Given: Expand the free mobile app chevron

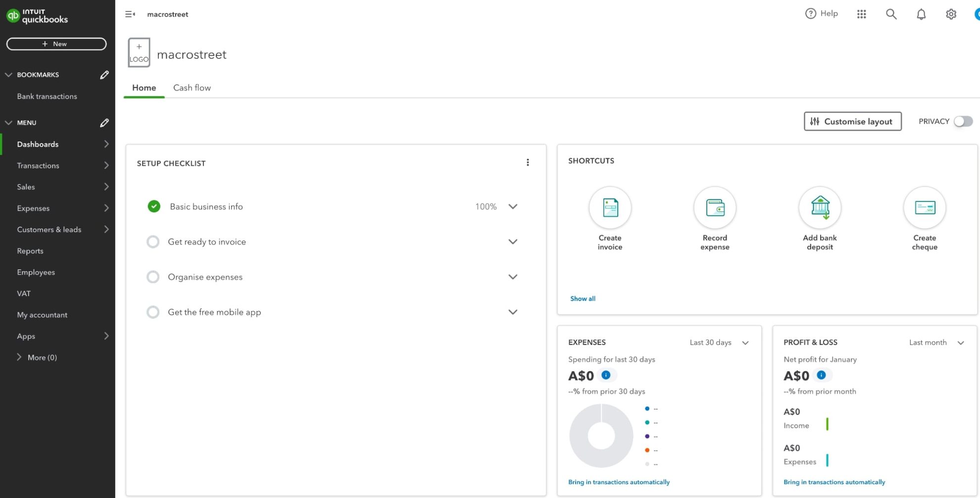Looking at the screenshot, I should pyautogui.click(x=513, y=312).
